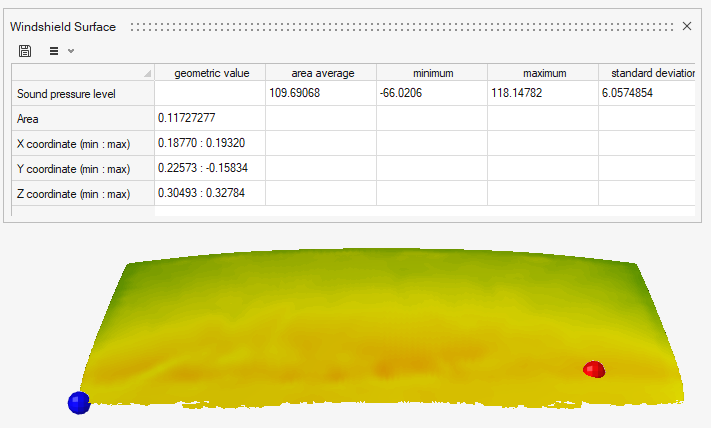The height and width of the screenshot is (428, 711).
Task: Select the table corner select-all cell
Action: pyautogui.click(x=83, y=73)
